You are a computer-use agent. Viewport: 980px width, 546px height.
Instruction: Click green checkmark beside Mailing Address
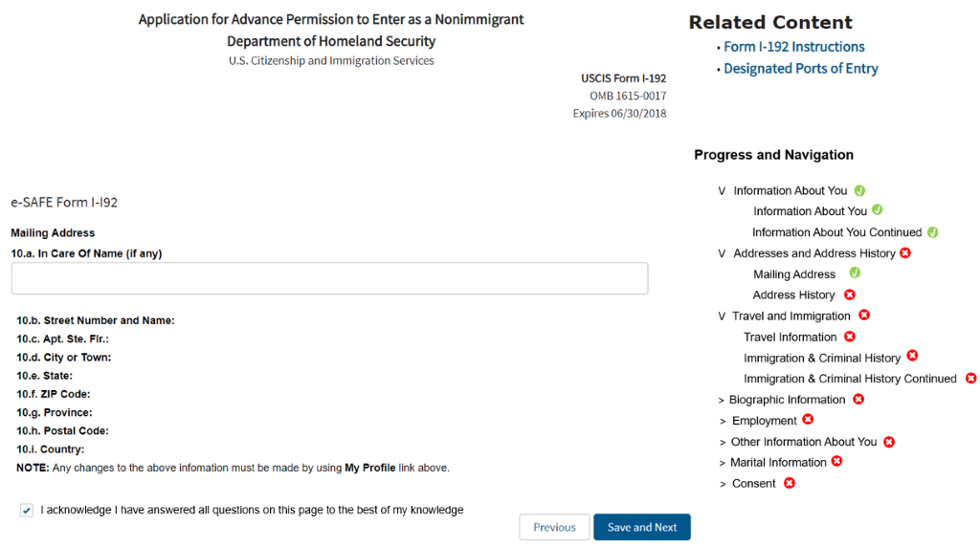[x=855, y=273]
